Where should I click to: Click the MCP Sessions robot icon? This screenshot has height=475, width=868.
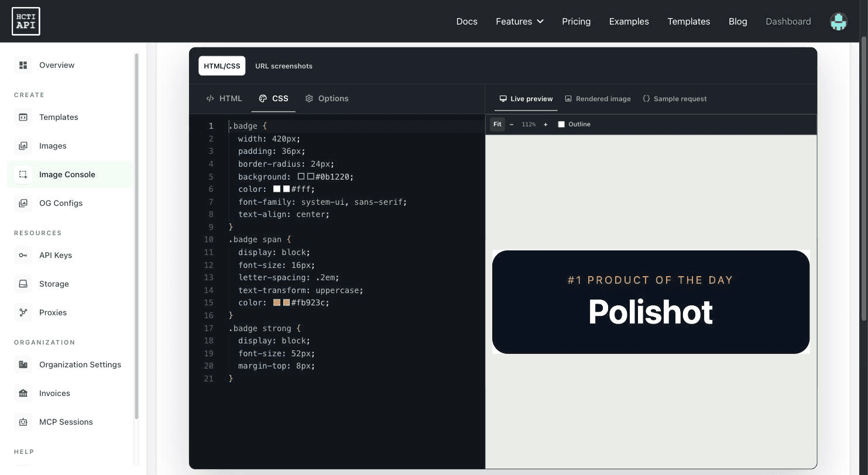(x=23, y=422)
